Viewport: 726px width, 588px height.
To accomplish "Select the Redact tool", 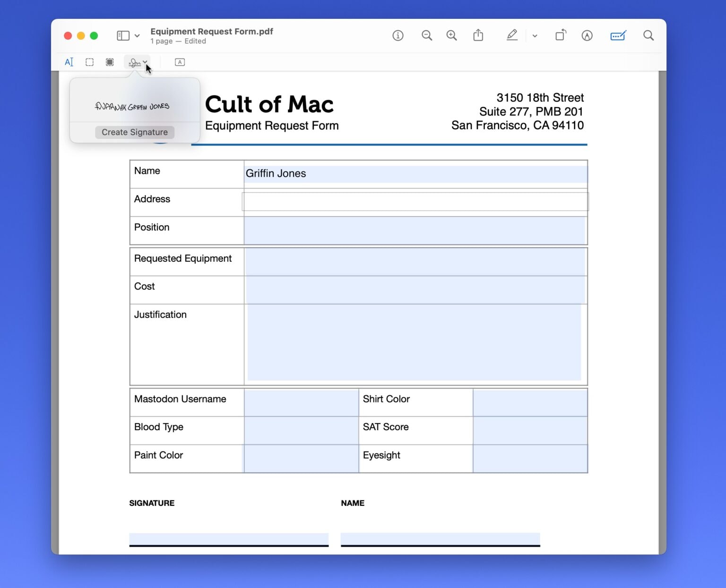I will (x=110, y=62).
